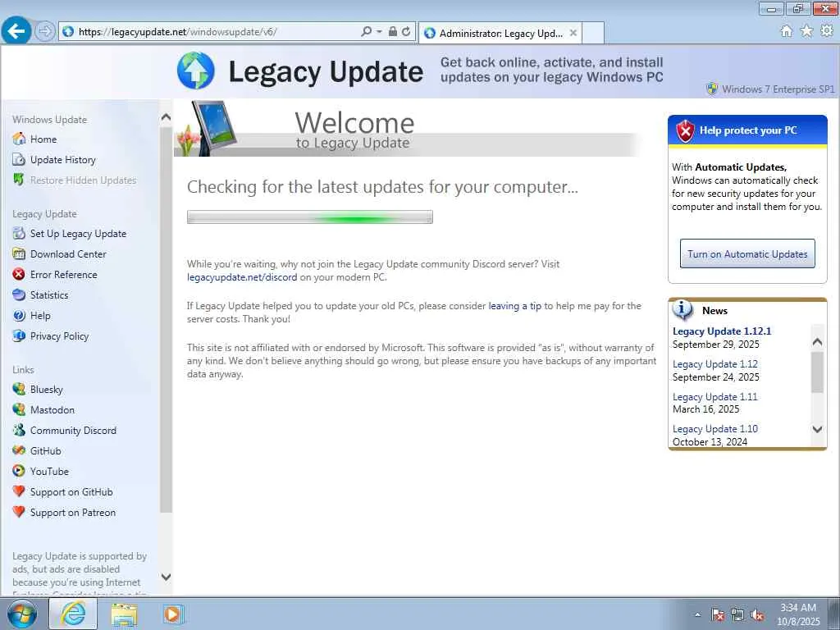840x630 pixels.
Task: Open Community Discord icon
Action: (19, 430)
